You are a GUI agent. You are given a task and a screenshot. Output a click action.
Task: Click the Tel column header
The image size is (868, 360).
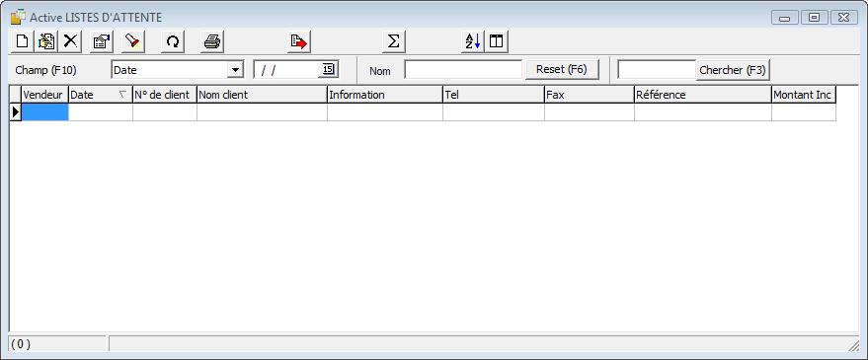493,95
